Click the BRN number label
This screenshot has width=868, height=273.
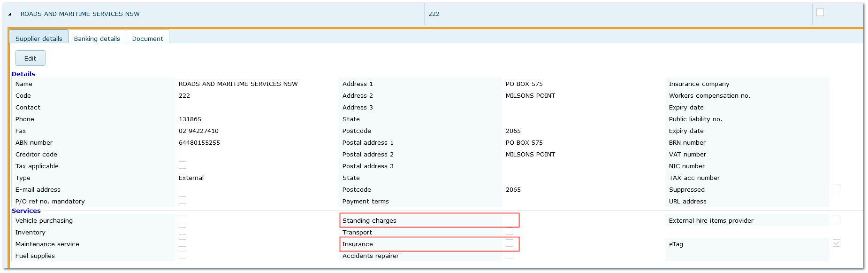(687, 143)
